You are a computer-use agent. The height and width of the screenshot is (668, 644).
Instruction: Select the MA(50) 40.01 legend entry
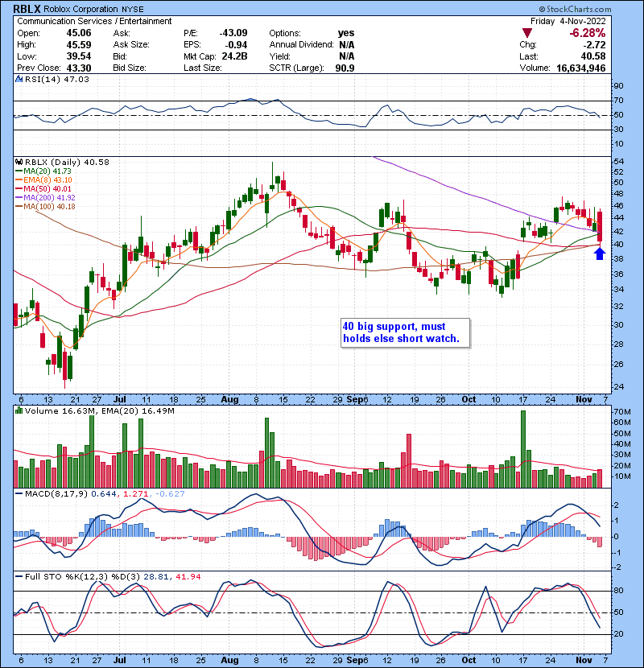coord(47,188)
